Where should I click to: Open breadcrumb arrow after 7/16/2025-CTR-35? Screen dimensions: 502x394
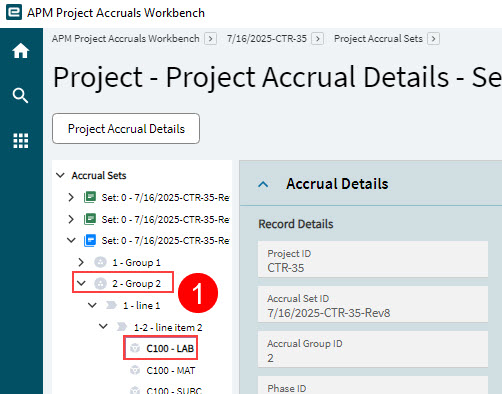318,39
